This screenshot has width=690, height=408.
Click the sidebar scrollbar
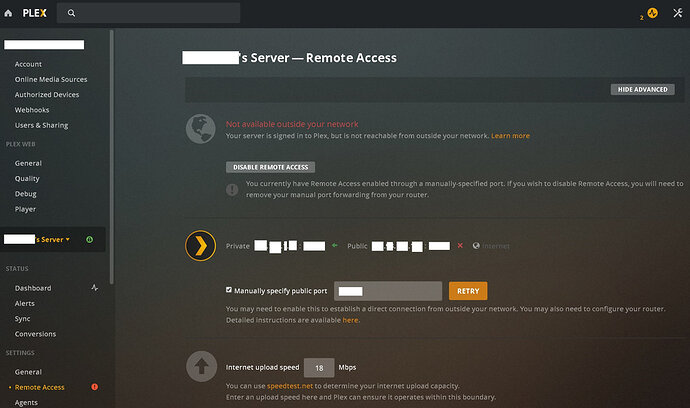pos(112,157)
